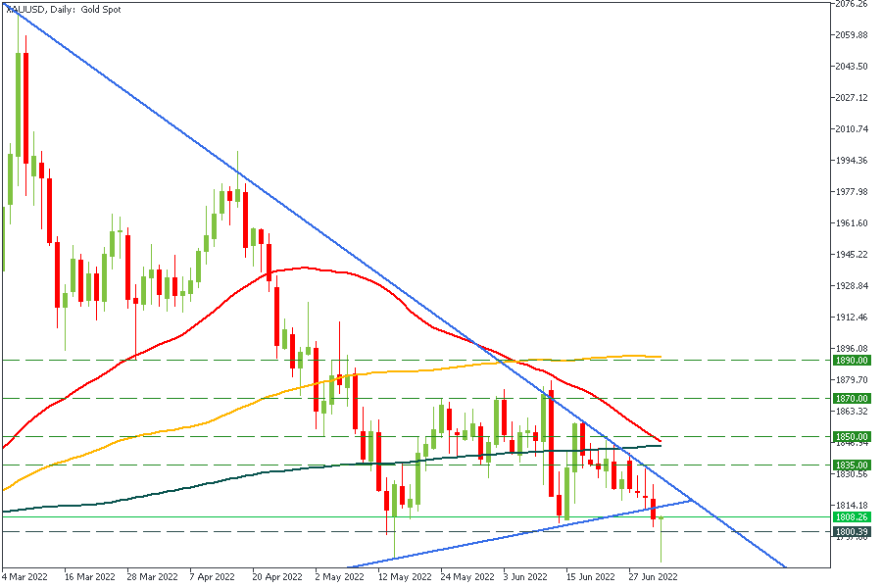882x588 pixels.
Task: Select the 16 Mar 2022 date label
Action: click(x=89, y=577)
